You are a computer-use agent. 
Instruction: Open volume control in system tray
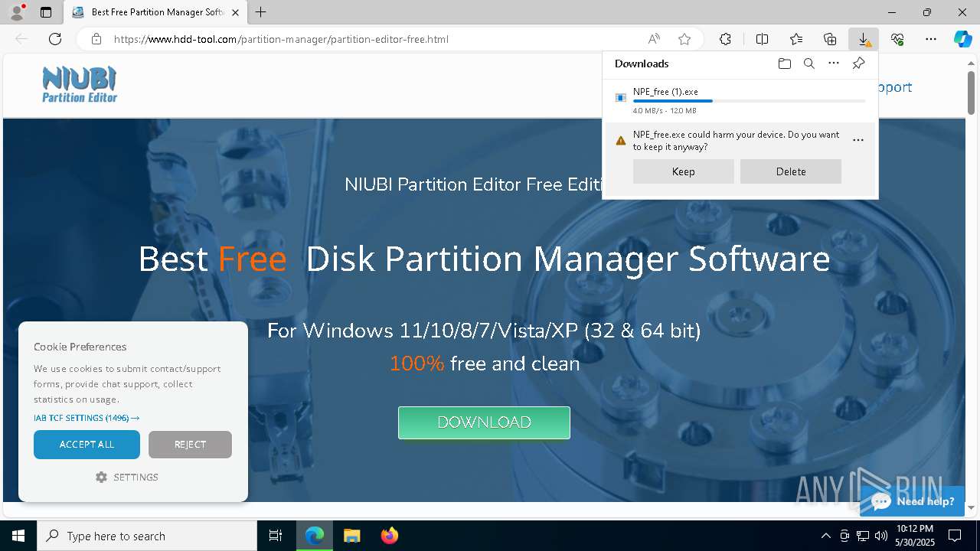pyautogui.click(x=881, y=536)
